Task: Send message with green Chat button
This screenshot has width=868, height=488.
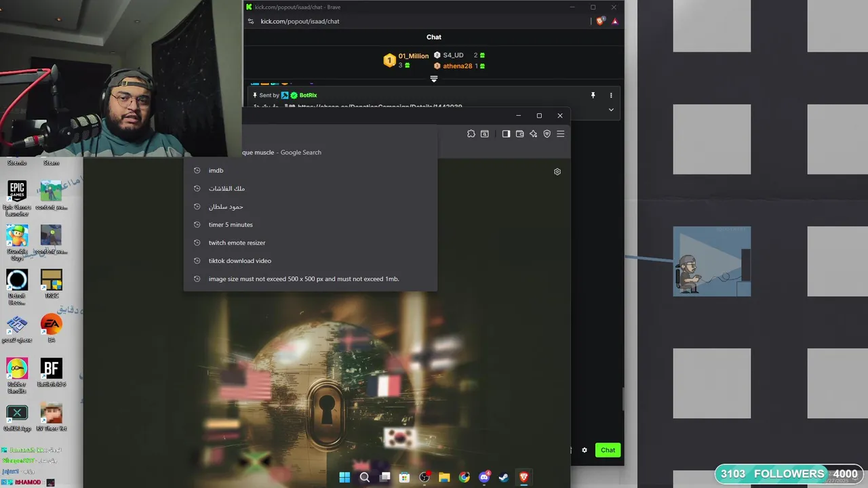Action: (x=608, y=450)
